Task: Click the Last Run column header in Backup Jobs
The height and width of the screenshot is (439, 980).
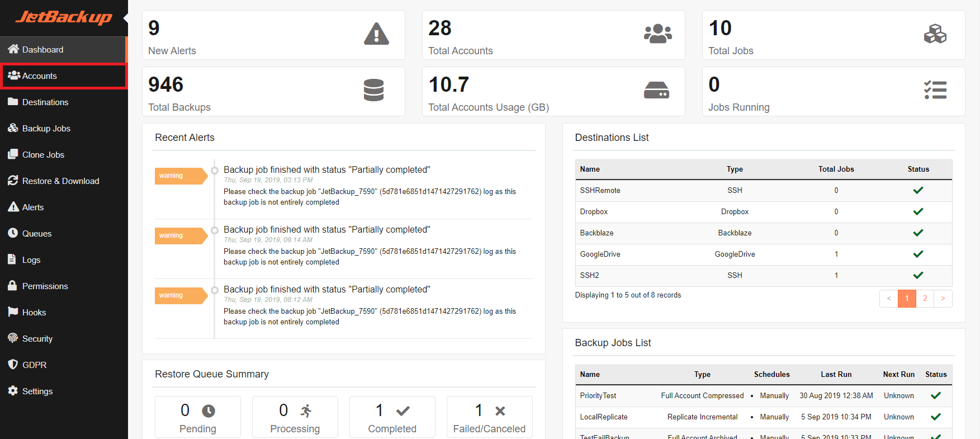Action: click(x=836, y=374)
